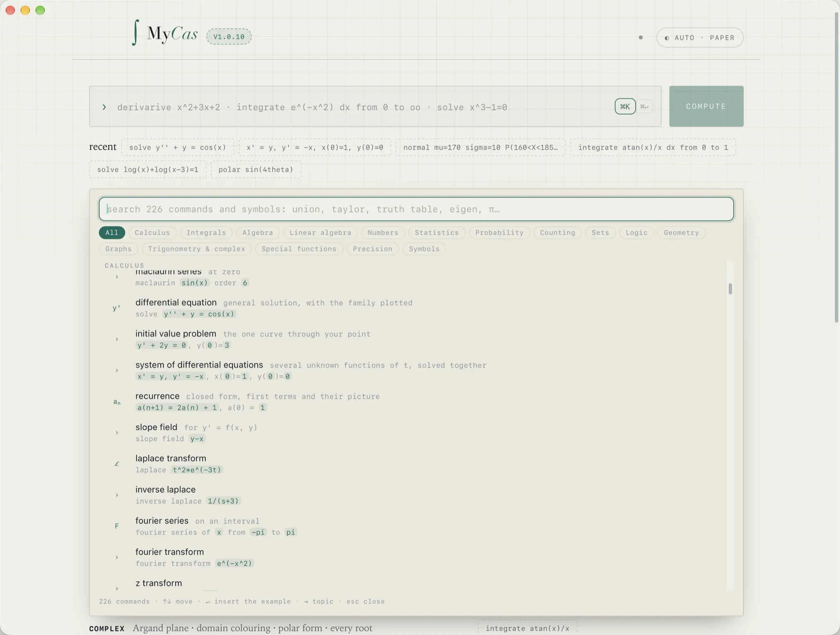Insert recent query x' = y, y' = -x
Image resolution: width=840 pixels, height=635 pixels.
[x=315, y=147]
